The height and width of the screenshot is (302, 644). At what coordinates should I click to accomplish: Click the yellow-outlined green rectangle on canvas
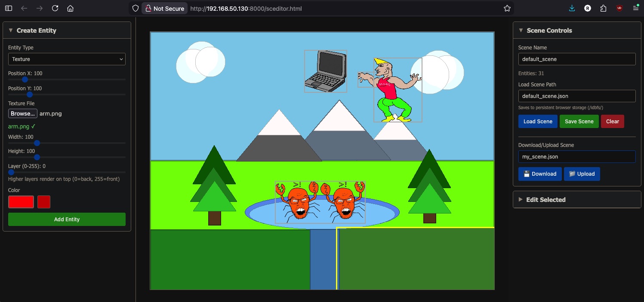click(x=415, y=258)
